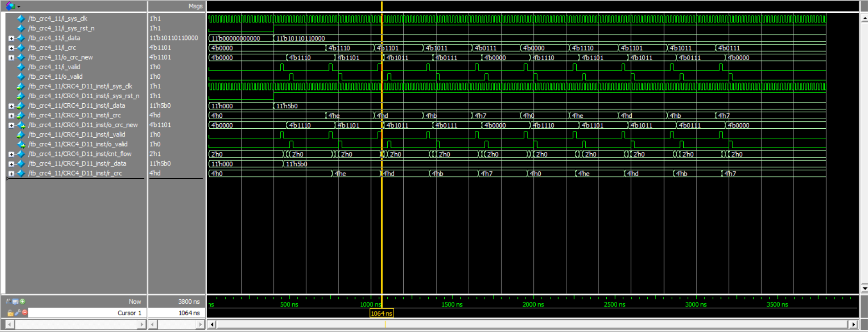Image resolution: width=868 pixels, height=332 pixels.
Task: Click the signal icon of /tb_crc4_11/i_valid
Action: [x=21, y=67]
